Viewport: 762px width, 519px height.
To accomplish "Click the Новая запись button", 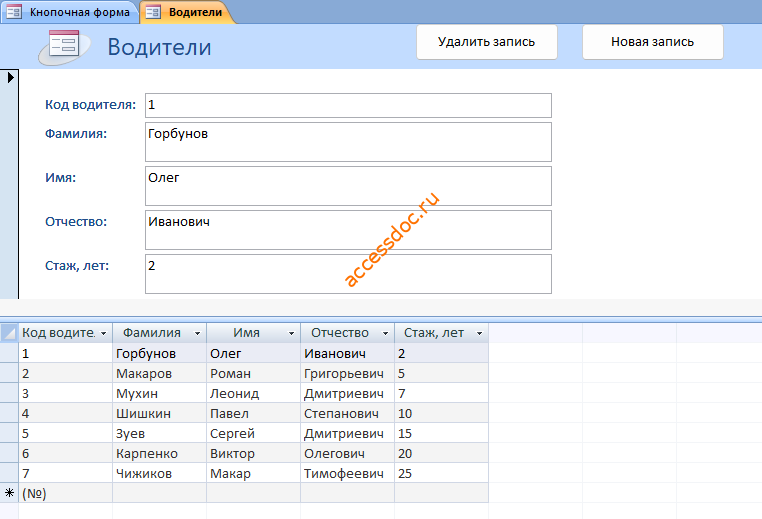I will [653, 42].
